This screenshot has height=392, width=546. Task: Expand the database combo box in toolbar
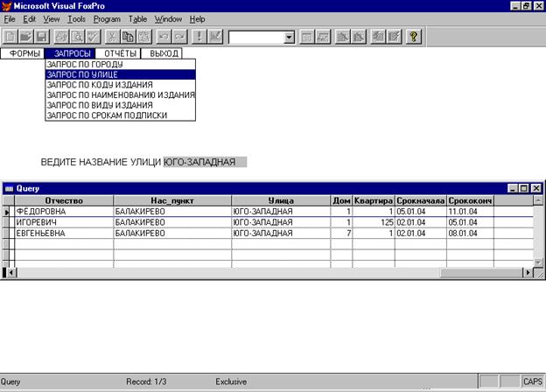[290, 38]
